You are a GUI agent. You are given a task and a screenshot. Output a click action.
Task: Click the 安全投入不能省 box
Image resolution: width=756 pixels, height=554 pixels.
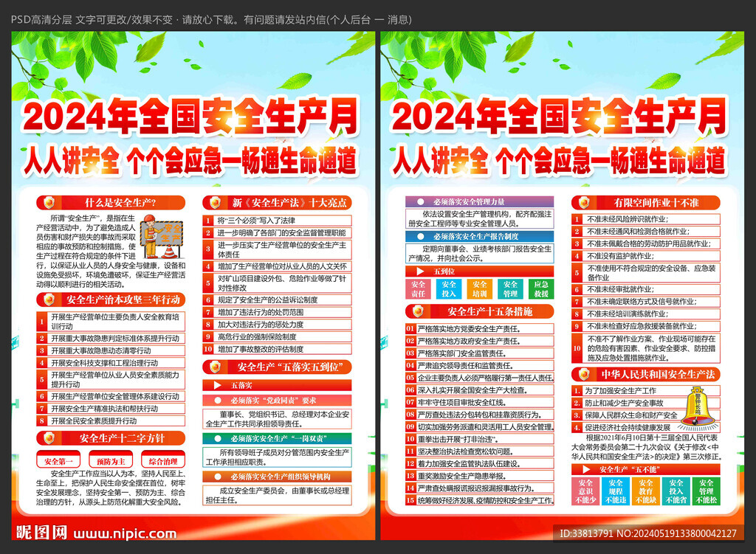click(676, 491)
